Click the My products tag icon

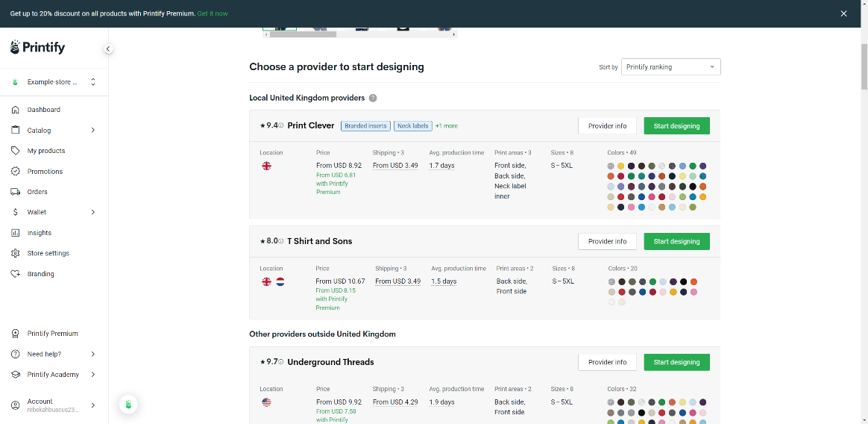tap(16, 151)
